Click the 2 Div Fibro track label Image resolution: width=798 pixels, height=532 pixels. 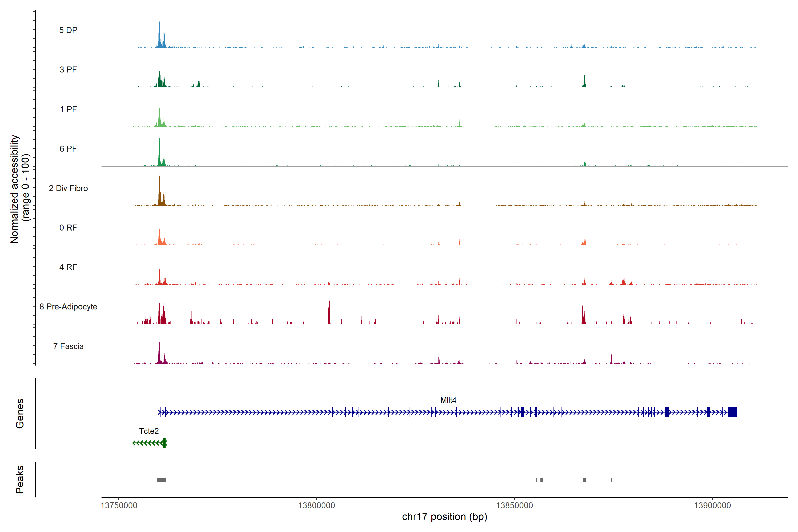[x=68, y=188]
